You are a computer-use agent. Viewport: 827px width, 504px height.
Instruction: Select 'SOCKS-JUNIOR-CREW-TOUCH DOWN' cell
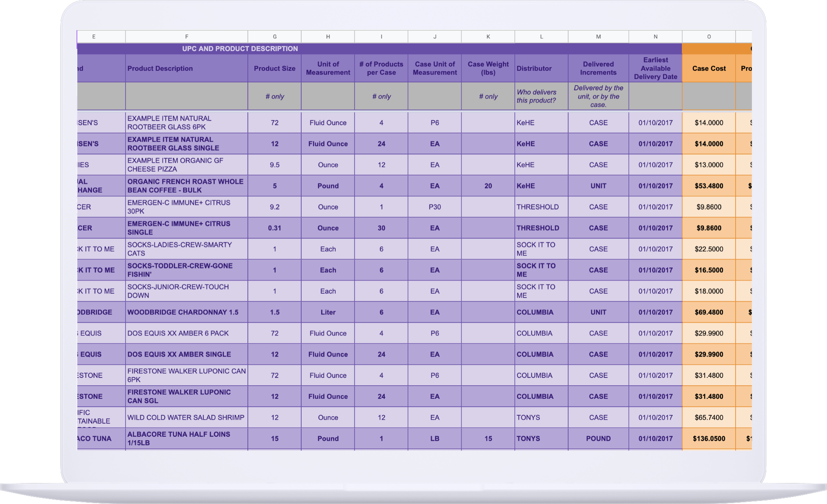point(187,291)
